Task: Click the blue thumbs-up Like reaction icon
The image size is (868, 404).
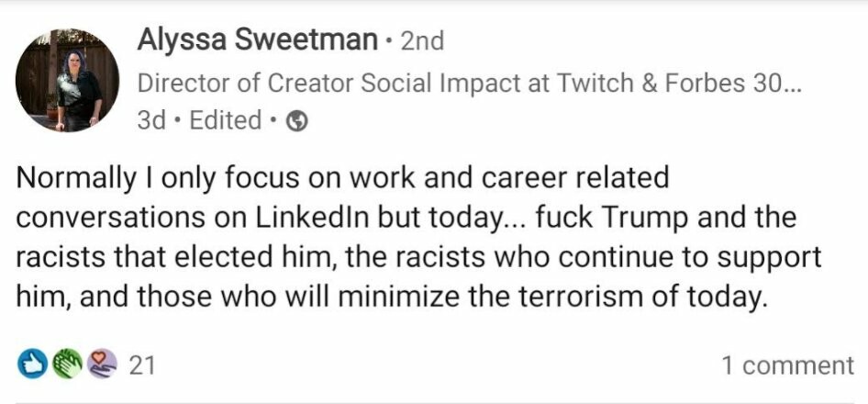Action: click(30, 365)
